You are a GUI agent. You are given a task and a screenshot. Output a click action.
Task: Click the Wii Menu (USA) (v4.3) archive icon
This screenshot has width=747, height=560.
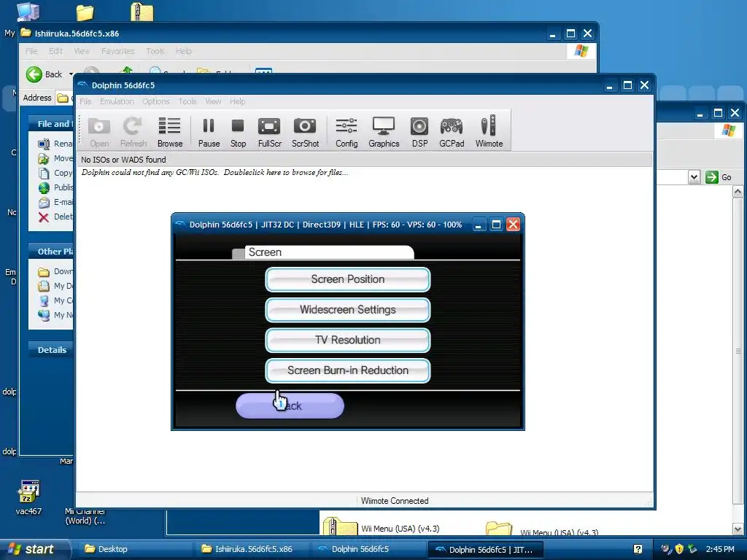click(x=340, y=526)
